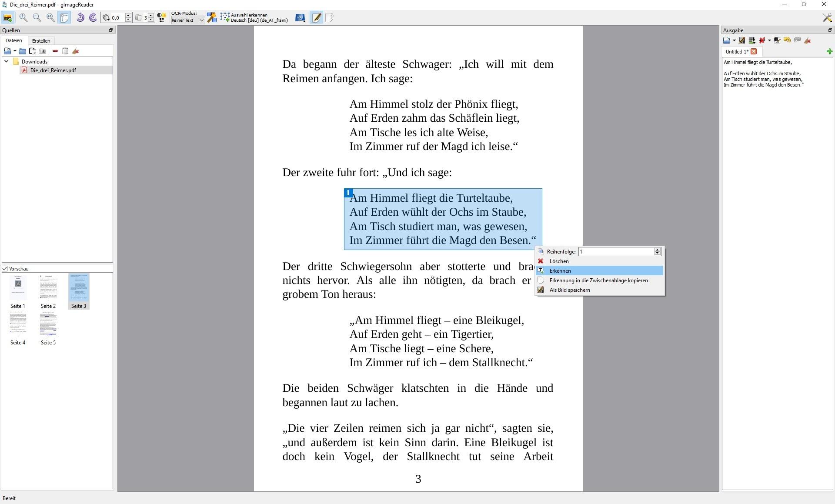835x504 pixels.
Task: Collapse the Downloads folder in the sources tree
Action: [6, 61]
